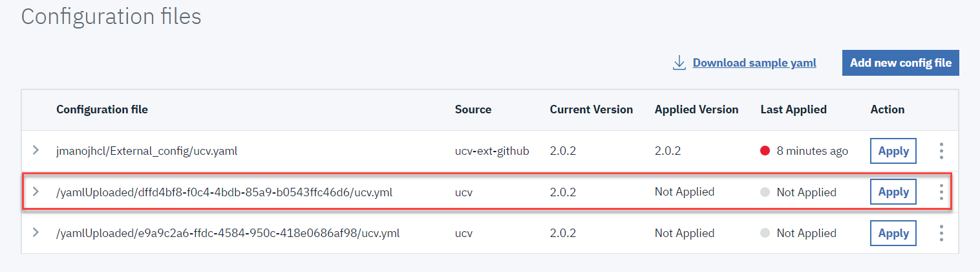This screenshot has width=980, height=272.
Task: Click red status dot next to 8 minutes ago
Action: 765,151
